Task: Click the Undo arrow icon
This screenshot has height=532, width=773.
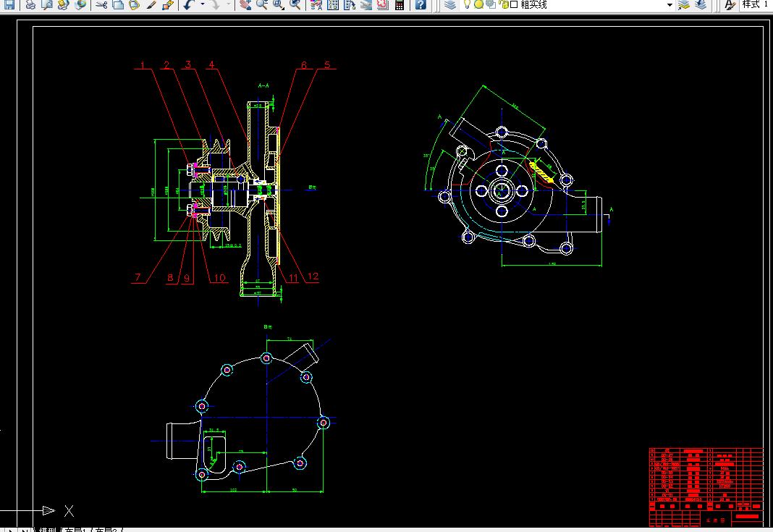Action: coord(190,4)
